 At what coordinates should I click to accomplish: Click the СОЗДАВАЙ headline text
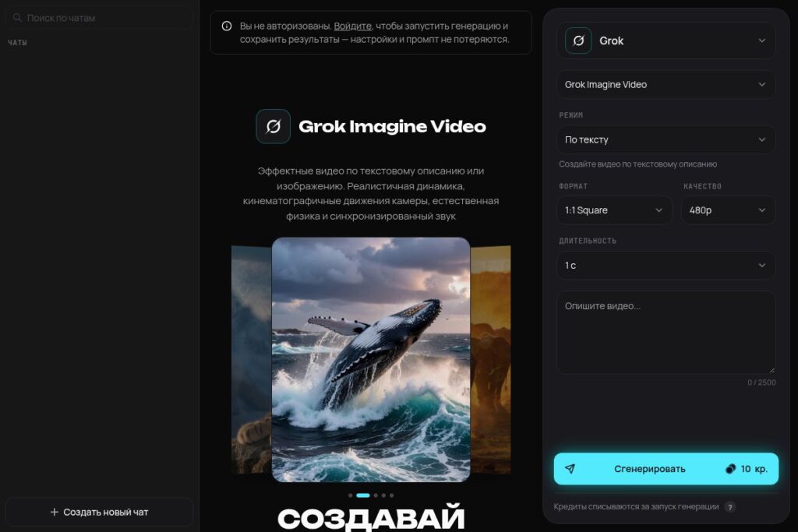coord(371,518)
